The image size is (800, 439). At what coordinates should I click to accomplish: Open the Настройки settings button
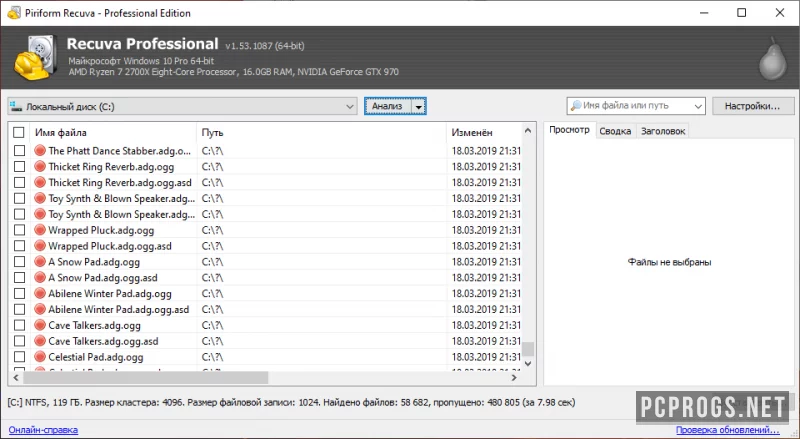tap(753, 106)
